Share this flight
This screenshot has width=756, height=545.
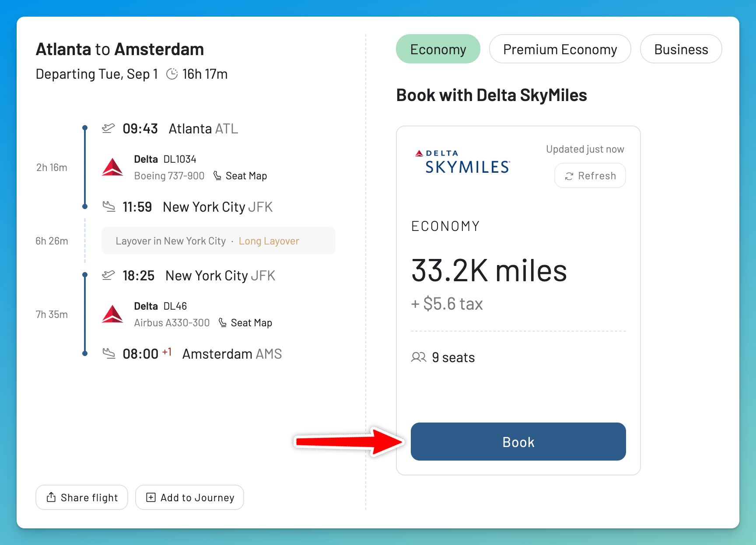click(82, 497)
